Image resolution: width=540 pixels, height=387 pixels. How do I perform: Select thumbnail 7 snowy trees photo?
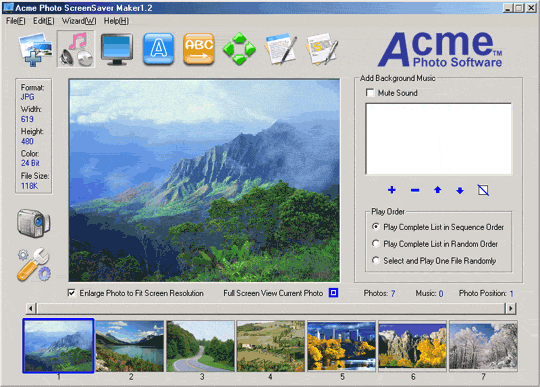coord(484,346)
